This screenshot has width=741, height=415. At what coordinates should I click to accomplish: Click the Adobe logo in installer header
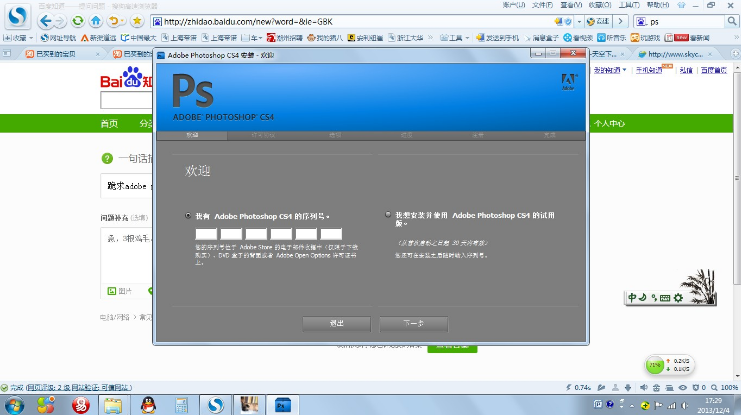click(x=568, y=82)
